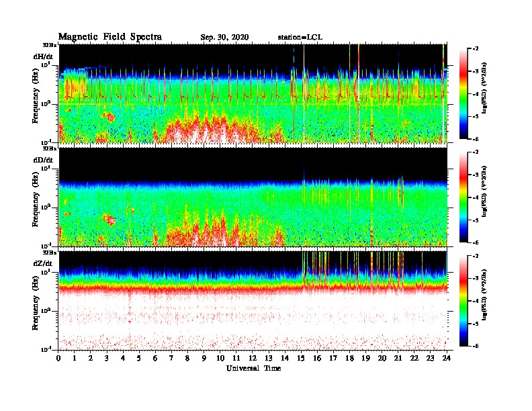Click inside the dH/dt spectrogram plot
Screen dimensions: 532x411
(253, 93)
